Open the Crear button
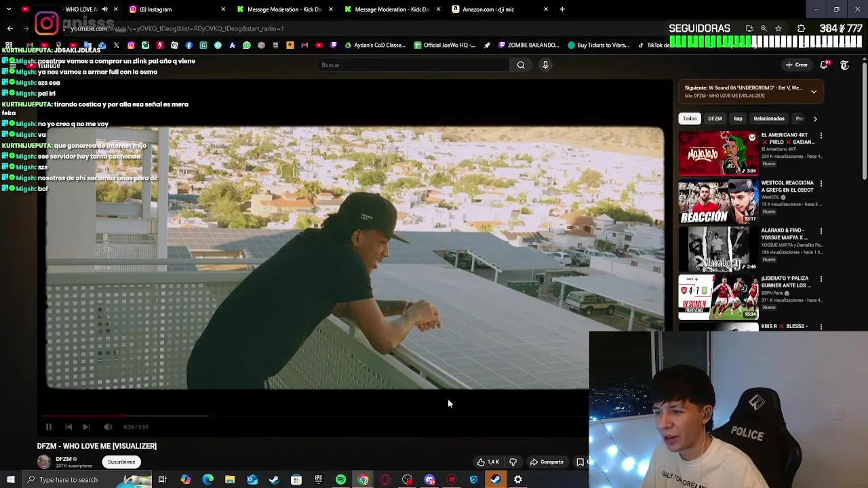This screenshot has height=488, width=868. click(797, 65)
